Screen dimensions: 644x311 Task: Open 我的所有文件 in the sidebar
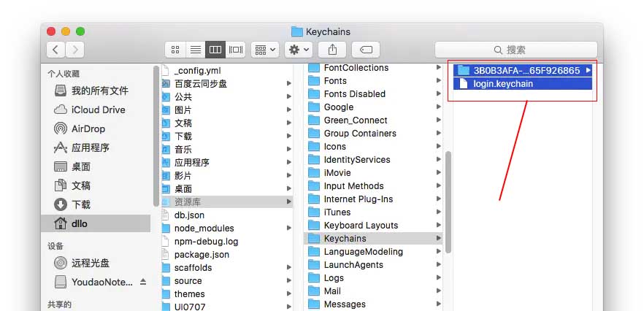tap(96, 91)
